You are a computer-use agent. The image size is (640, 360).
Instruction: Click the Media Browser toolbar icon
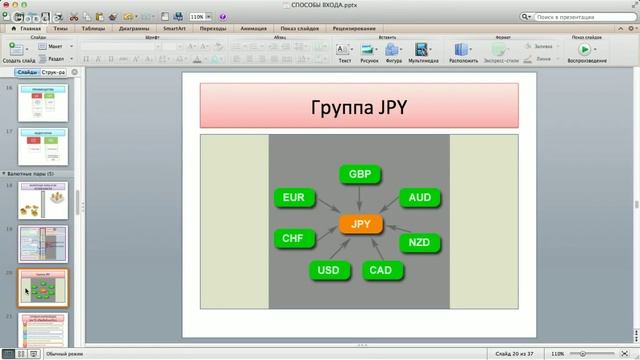pos(178,17)
